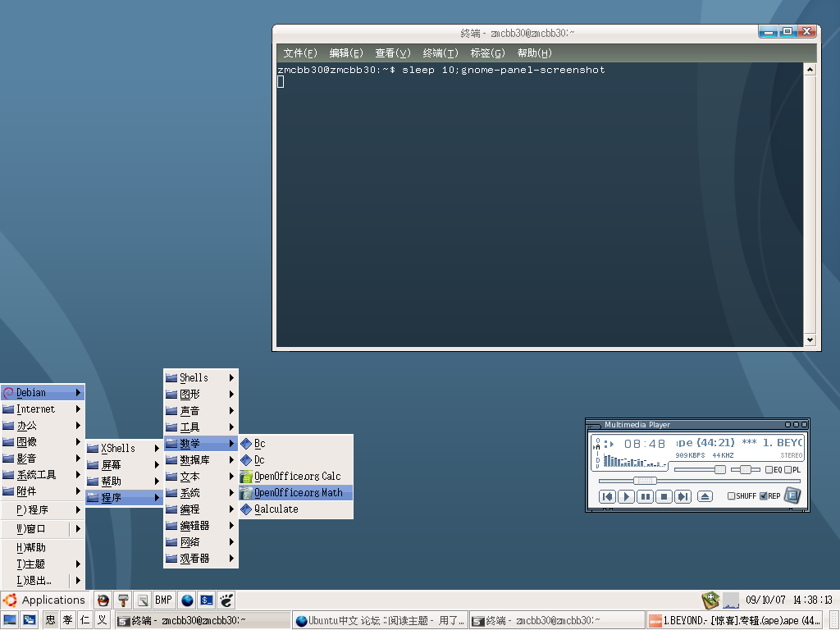
Task: Select the L)退出... menu entry
Action: [43, 581]
